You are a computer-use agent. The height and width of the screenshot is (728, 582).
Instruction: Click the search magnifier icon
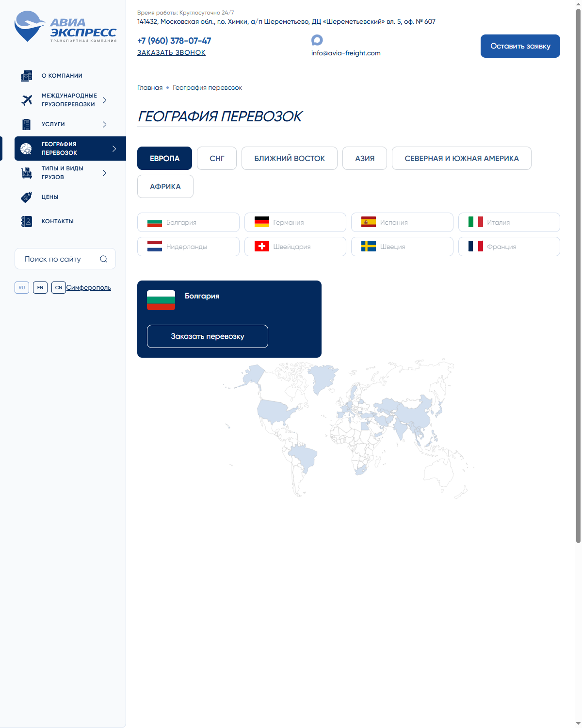tap(103, 259)
